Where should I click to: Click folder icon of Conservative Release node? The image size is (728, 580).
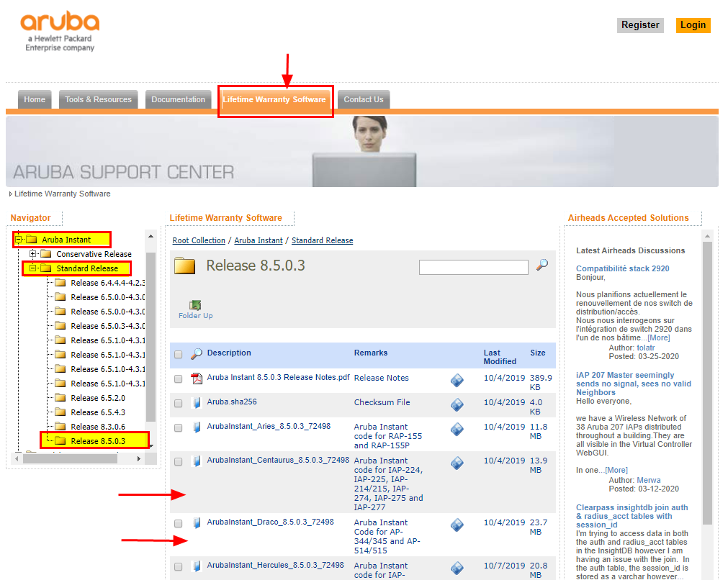click(x=45, y=254)
